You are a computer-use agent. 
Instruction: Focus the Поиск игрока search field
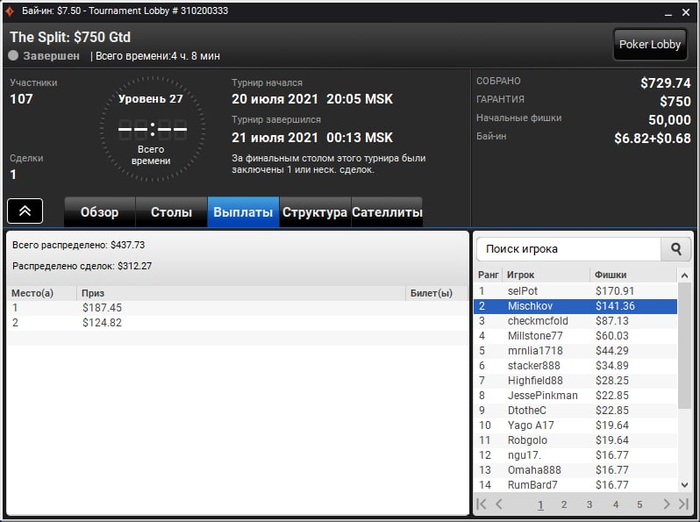[568, 249]
